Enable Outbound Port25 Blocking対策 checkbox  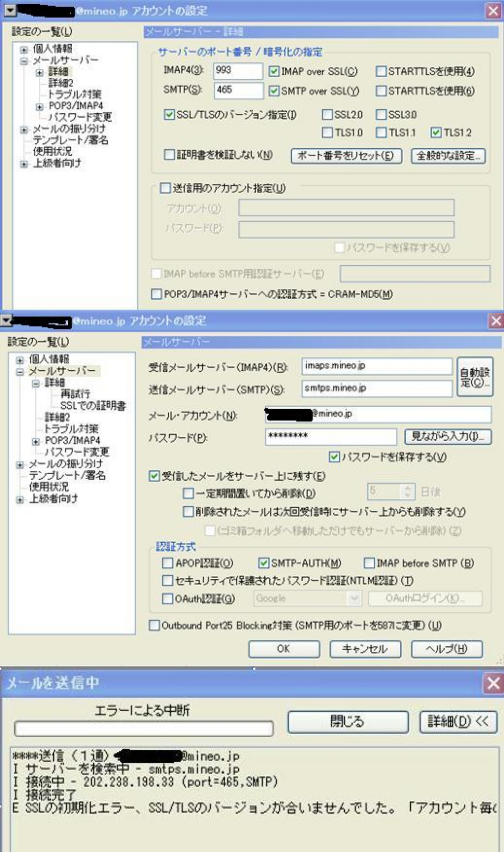(x=154, y=625)
